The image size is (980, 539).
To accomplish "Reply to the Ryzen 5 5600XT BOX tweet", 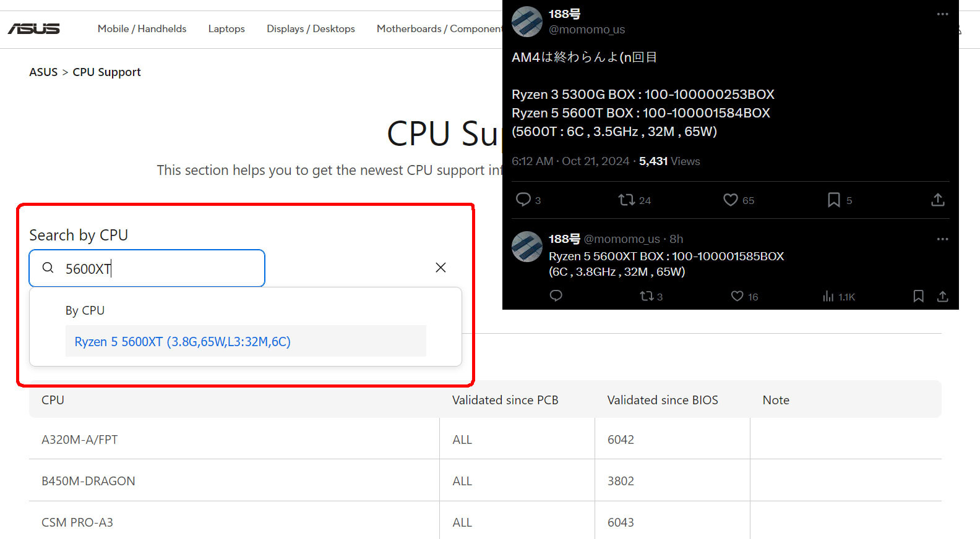I will click(556, 296).
